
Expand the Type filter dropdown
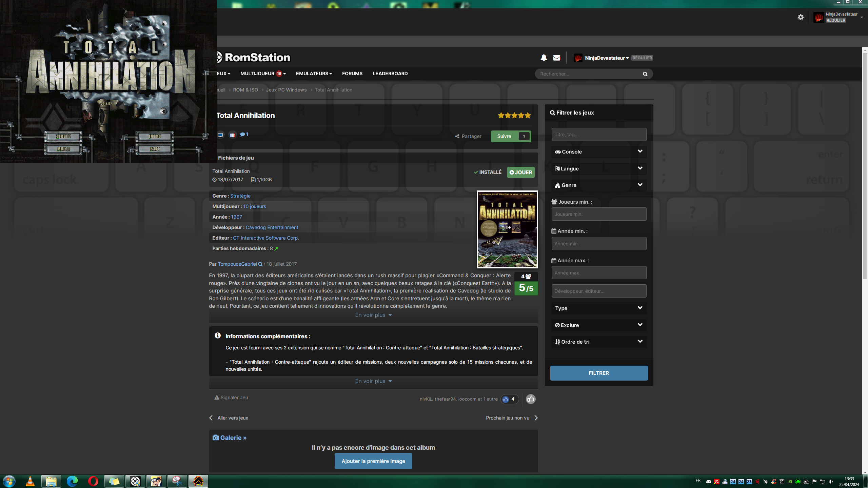tap(599, 308)
